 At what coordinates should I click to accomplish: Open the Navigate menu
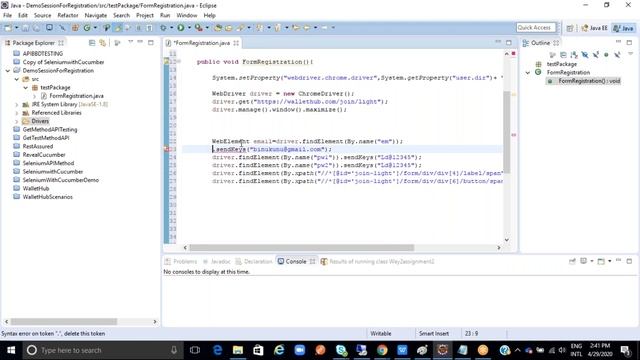pyautogui.click(x=96, y=16)
